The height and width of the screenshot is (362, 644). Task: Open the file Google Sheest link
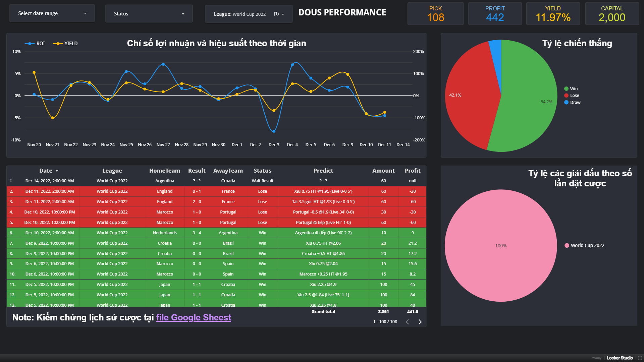tap(194, 317)
